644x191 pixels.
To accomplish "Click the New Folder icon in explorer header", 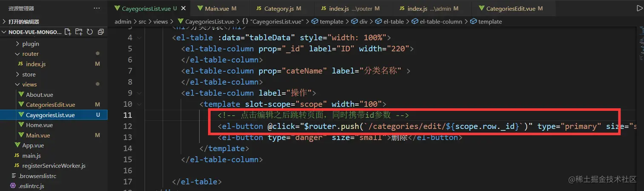I will (79, 32).
